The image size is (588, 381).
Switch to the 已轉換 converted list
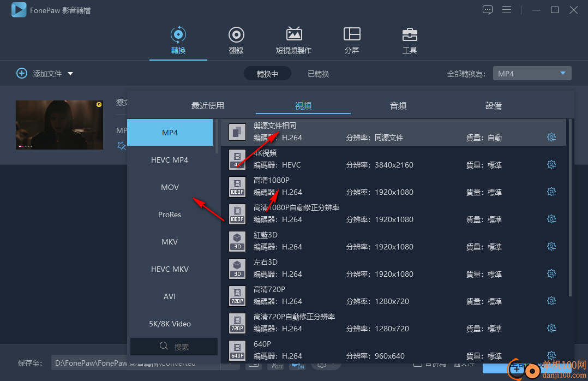(x=318, y=74)
